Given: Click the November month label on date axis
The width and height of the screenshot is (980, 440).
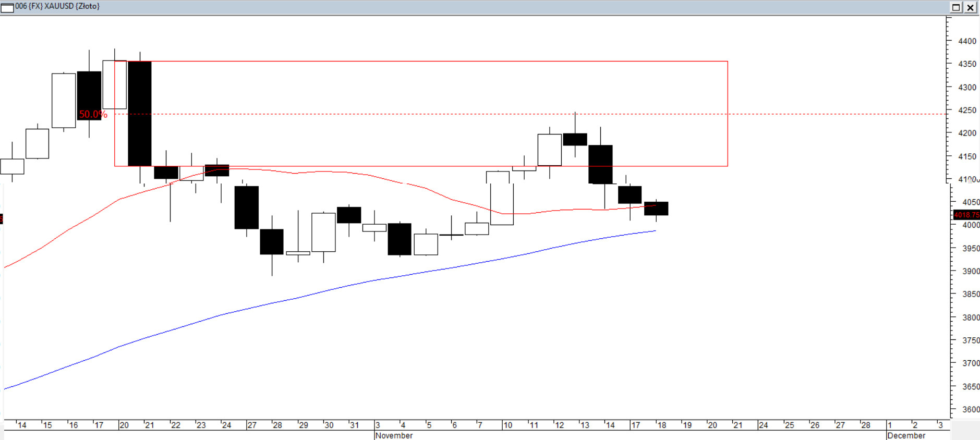Looking at the screenshot, I should [394, 435].
